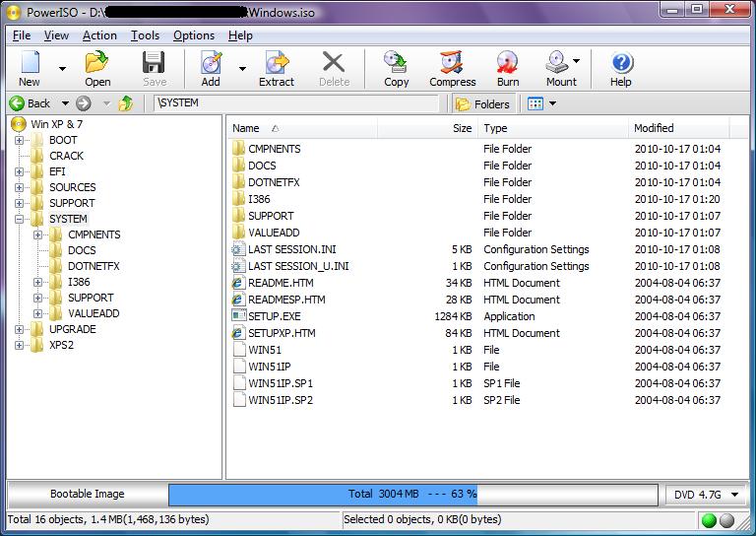This screenshot has height=536, width=756.
Task: Click the Compress toolbar icon
Action: click(452, 62)
